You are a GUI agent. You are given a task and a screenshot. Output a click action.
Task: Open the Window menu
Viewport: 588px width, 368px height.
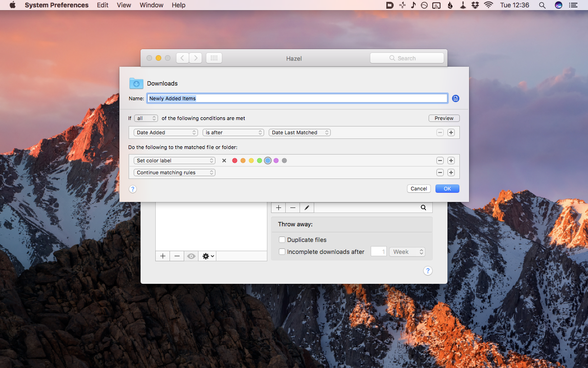(x=152, y=5)
